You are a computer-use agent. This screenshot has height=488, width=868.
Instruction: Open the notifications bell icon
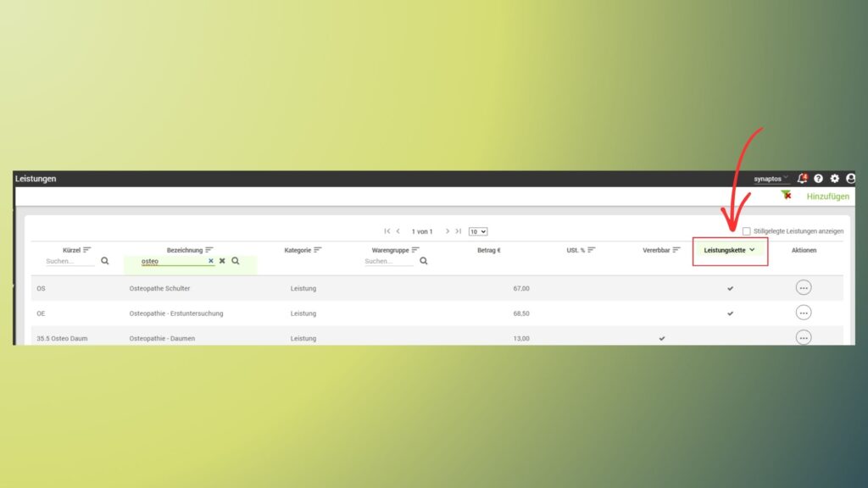pyautogui.click(x=802, y=178)
